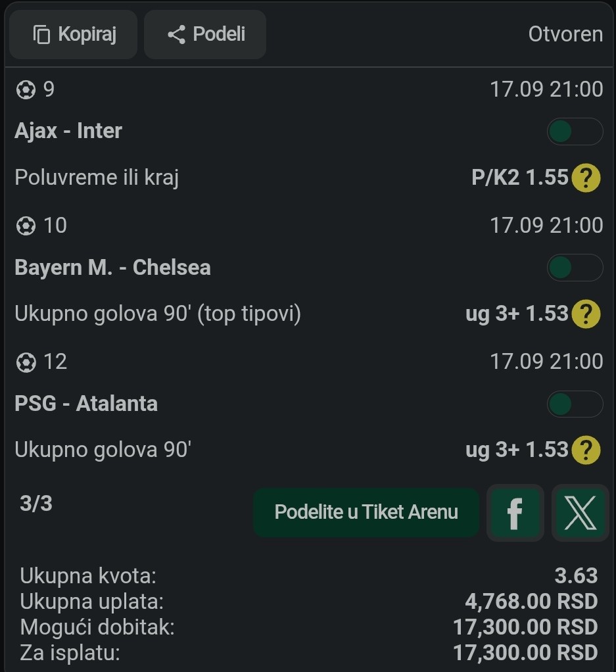Viewport: 616px width, 672px height.
Task: Click the help icon beside P/K2 1.55
Action: point(586,178)
